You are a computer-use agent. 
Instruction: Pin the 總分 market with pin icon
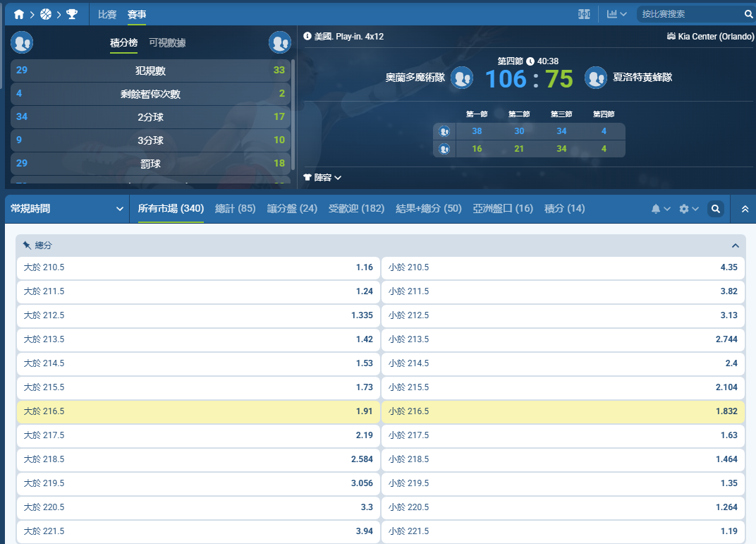tap(27, 246)
